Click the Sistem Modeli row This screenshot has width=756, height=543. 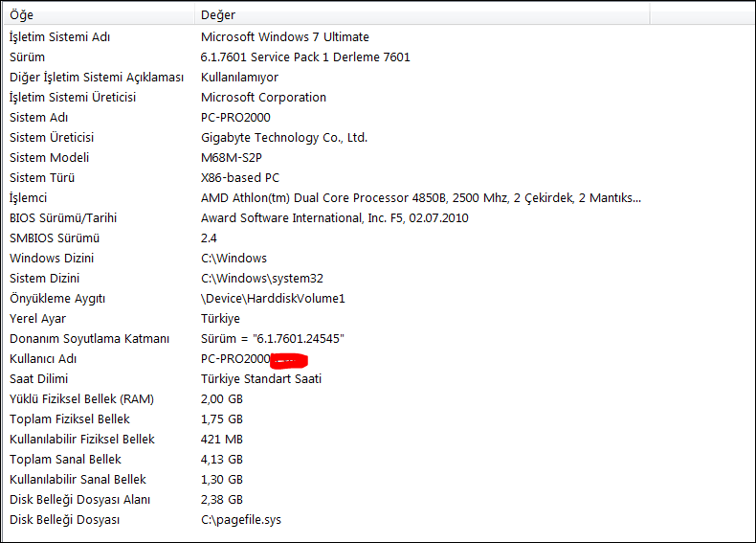click(49, 157)
